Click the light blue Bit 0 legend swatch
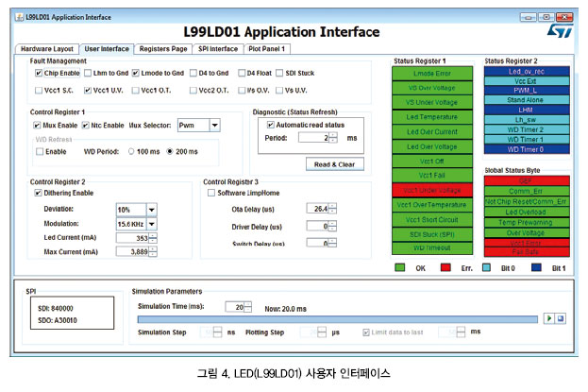 (x=486, y=267)
